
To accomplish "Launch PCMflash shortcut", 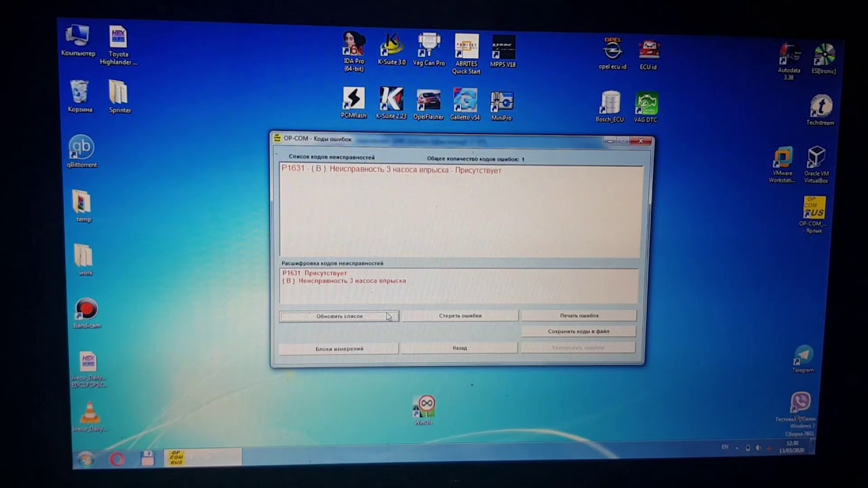I will 353,103.
